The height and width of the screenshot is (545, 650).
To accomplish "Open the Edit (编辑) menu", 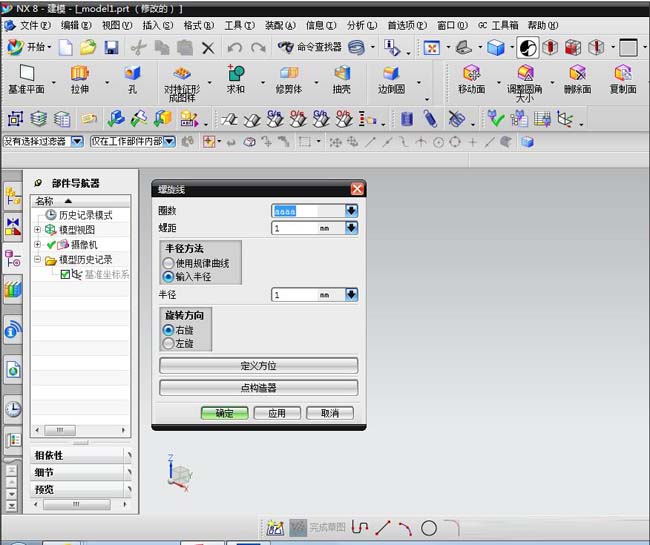I will [76, 25].
